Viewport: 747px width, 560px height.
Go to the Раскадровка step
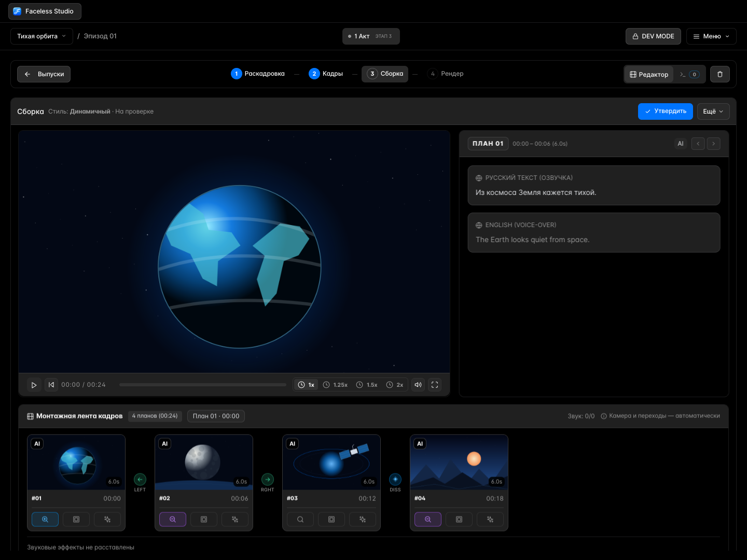click(258, 74)
